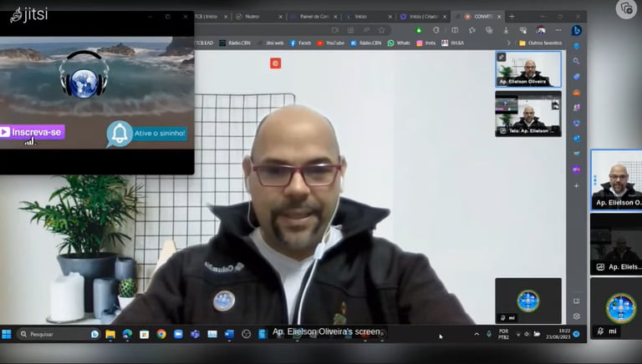Image resolution: width=642 pixels, height=364 pixels.
Task: Click the split screen icon in Edge toolbar
Action: [x=455, y=30]
